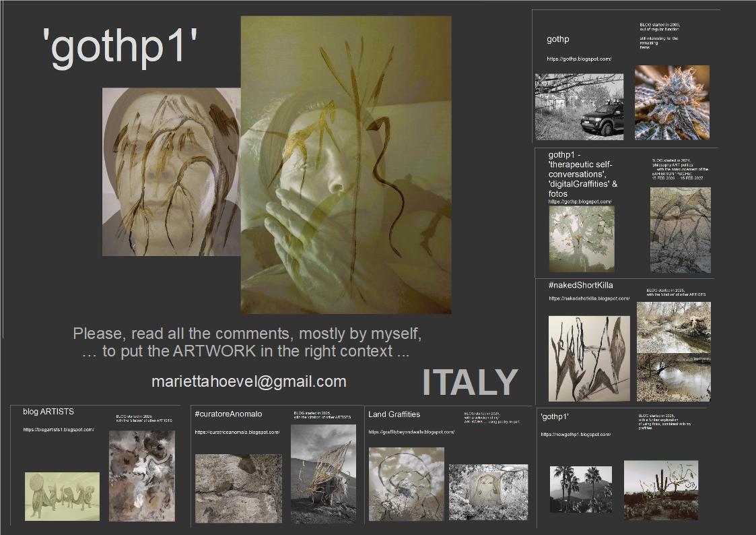This screenshot has height=535, width=756.
Task: Select the 'Land Graffities' panel title
Action: tap(394, 414)
